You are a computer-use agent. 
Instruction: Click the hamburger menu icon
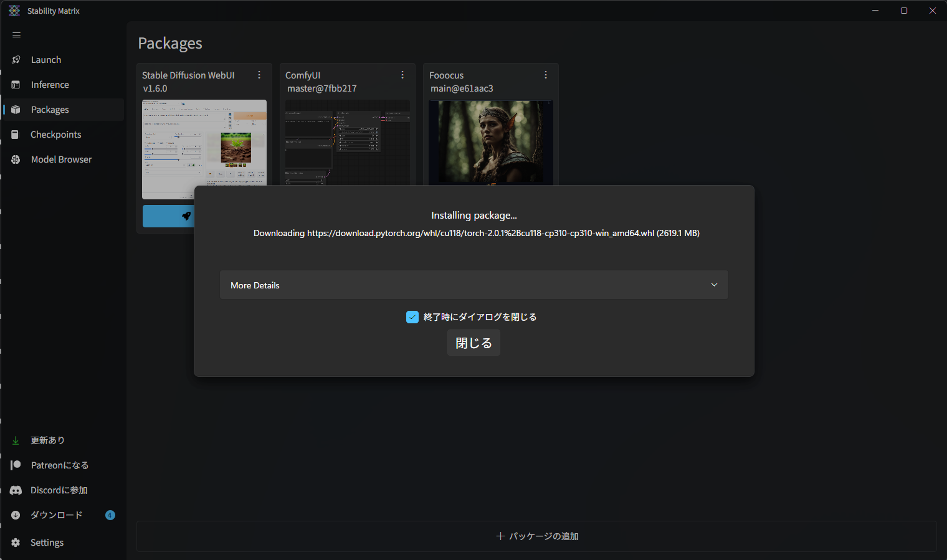(x=16, y=35)
